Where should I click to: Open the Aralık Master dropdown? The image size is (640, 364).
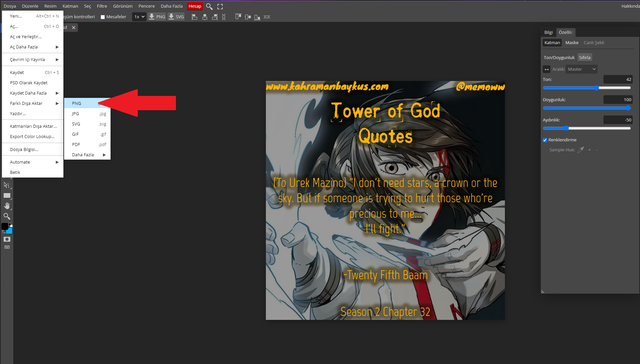(582, 69)
